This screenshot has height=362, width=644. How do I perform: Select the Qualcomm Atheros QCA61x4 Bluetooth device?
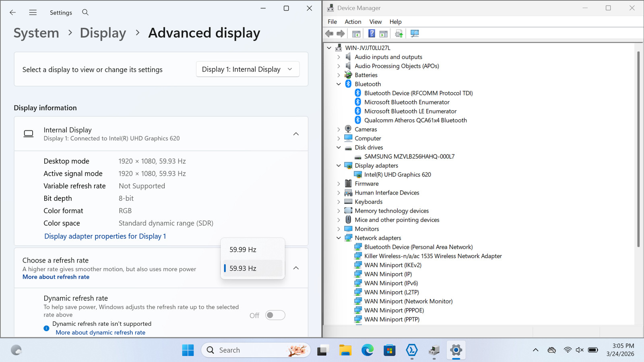click(x=415, y=120)
